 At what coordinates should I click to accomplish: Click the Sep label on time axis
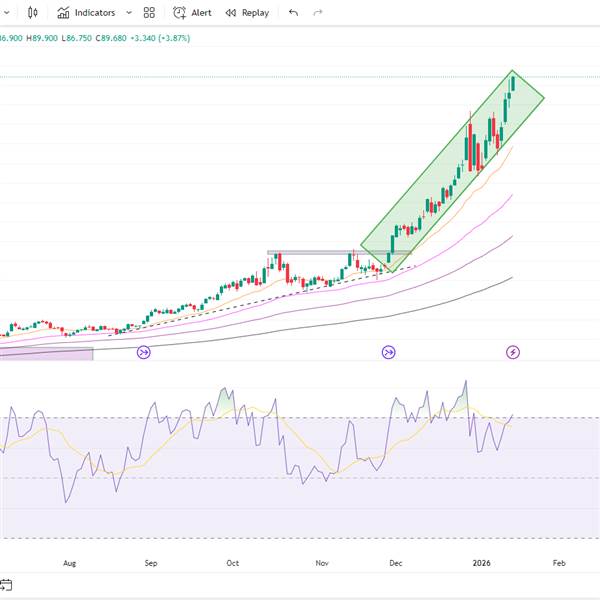click(x=151, y=563)
